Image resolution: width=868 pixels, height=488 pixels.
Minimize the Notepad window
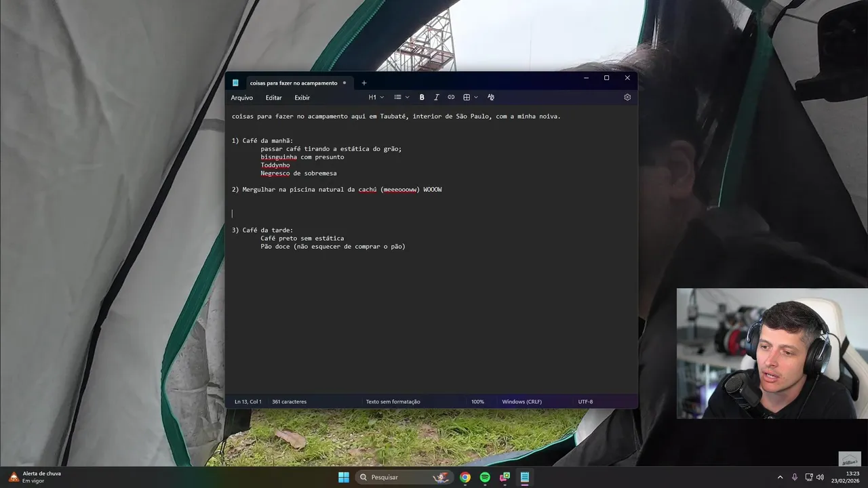[586, 78]
